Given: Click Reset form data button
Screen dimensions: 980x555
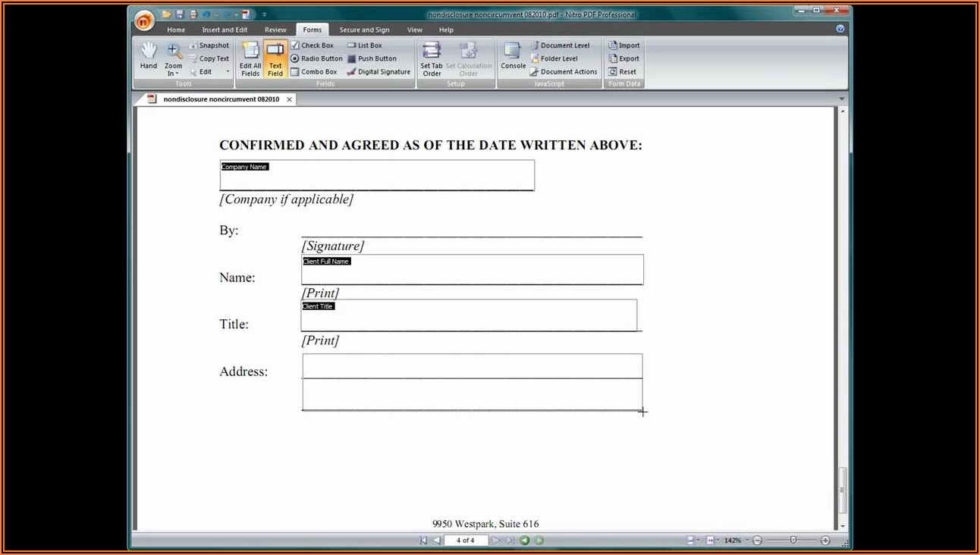Looking at the screenshot, I should [x=622, y=72].
